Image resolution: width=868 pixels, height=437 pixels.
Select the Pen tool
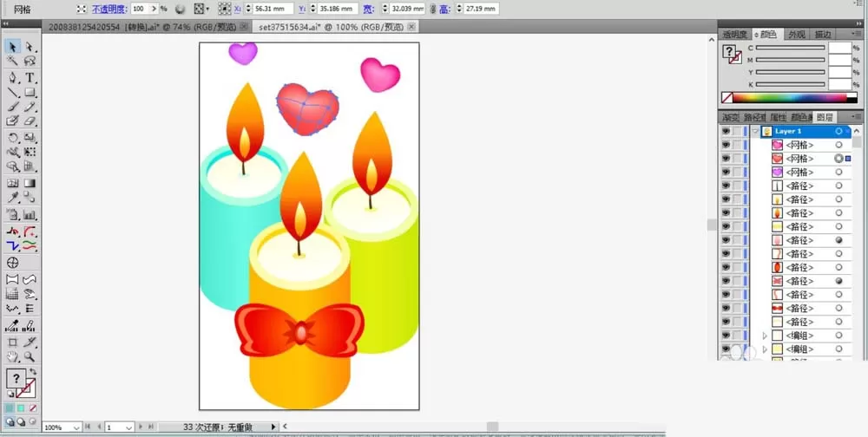(x=13, y=78)
